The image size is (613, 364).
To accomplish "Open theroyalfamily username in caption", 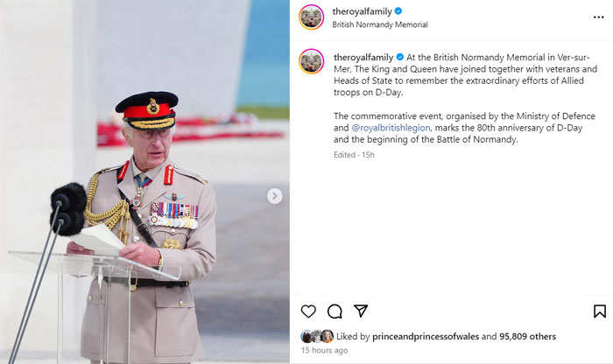I will click(363, 58).
